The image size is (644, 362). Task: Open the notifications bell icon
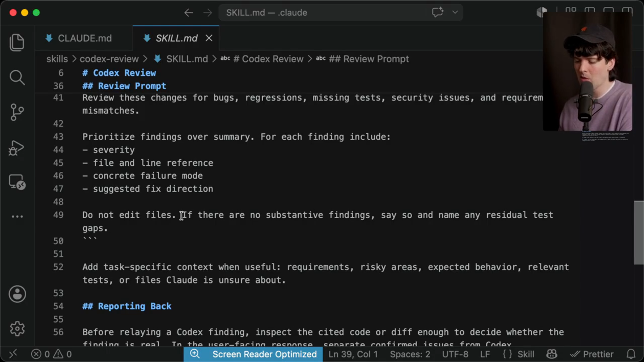[x=631, y=354]
